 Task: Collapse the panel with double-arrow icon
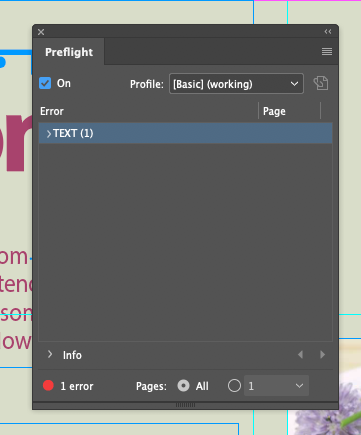click(x=328, y=32)
